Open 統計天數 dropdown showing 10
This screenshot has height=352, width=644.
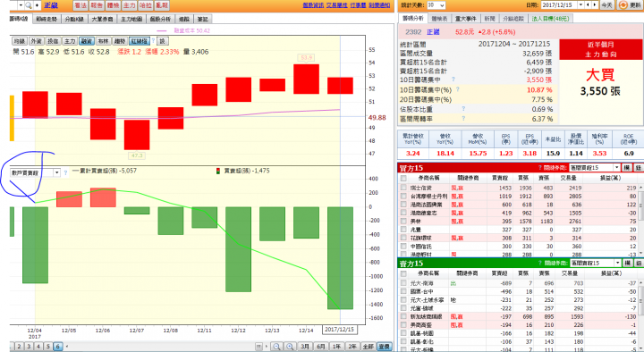click(x=436, y=5)
